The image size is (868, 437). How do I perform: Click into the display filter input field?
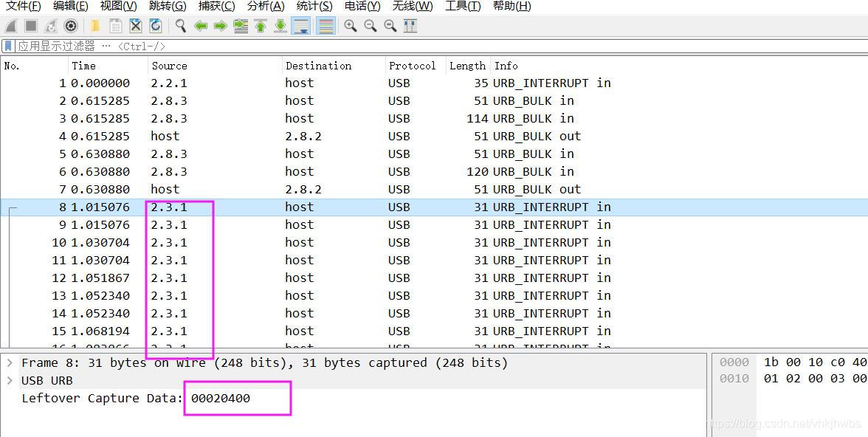[443, 46]
